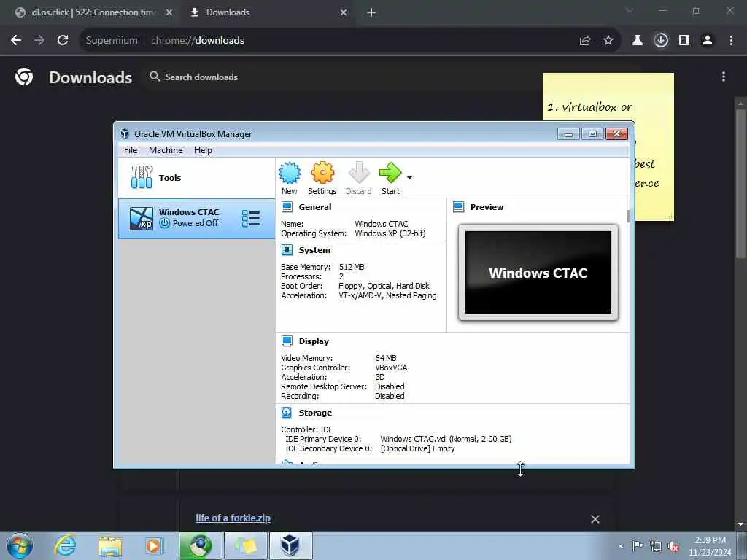Click 'Windows CTAC.vdi (Normal, 2.00 GB)' text
Image resolution: width=747 pixels, height=560 pixels.
(446, 439)
